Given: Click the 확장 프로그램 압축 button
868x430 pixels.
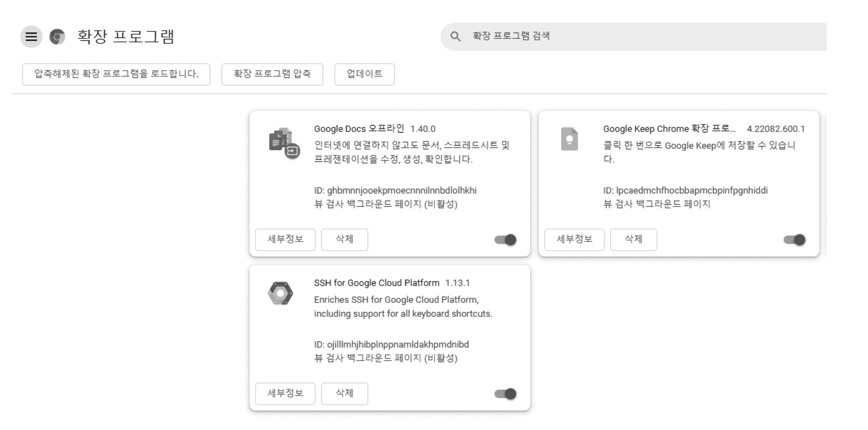Looking at the screenshot, I should point(272,74).
